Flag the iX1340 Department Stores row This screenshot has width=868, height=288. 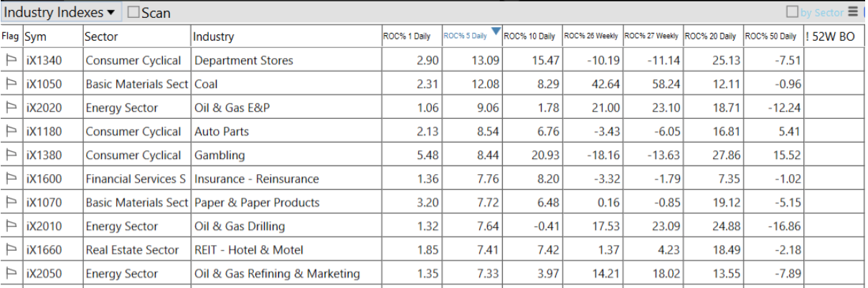(11, 61)
